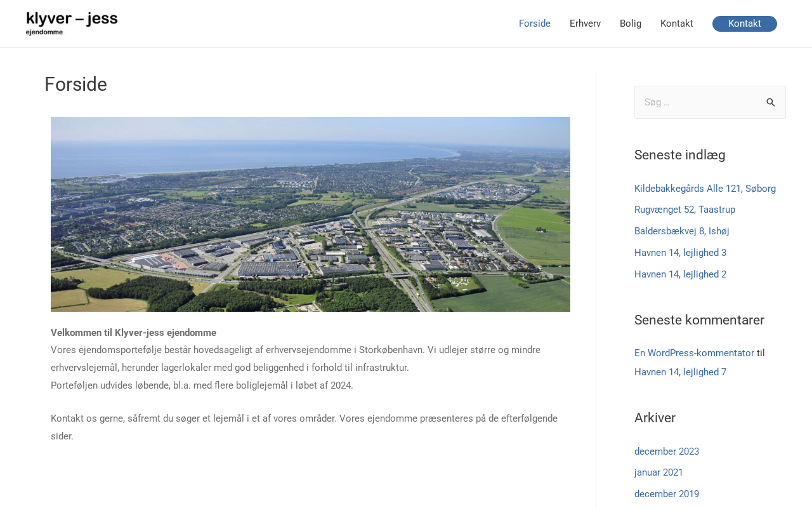Open the aerial city photo

pyautogui.click(x=310, y=214)
